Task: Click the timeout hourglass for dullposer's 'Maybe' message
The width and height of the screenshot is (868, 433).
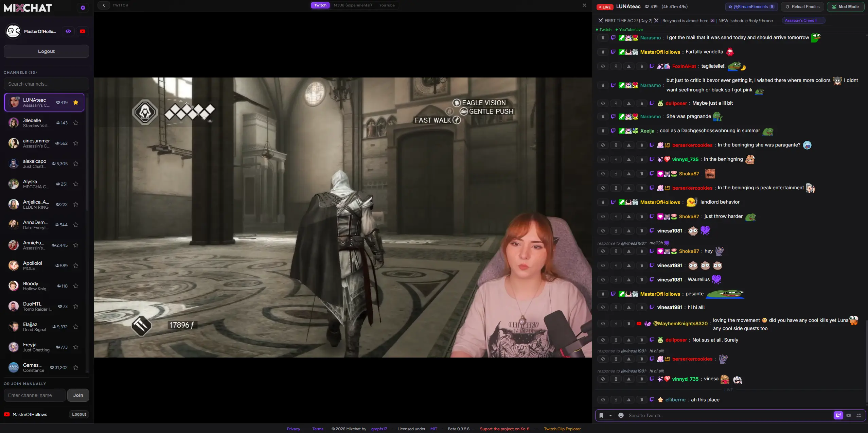Action: [x=616, y=103]
